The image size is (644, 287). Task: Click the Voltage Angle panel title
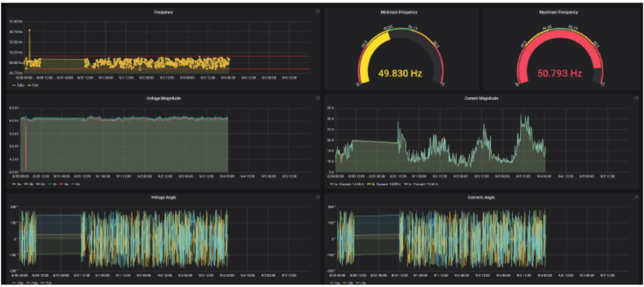(x=163, y=198)
